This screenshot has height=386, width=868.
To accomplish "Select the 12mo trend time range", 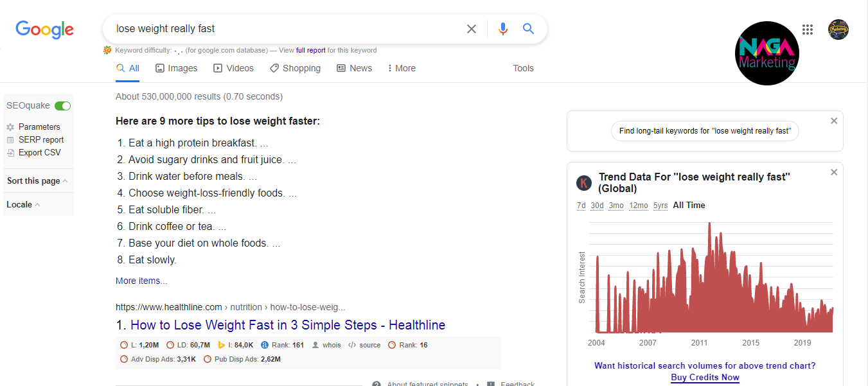I will [x=639, y=206].
